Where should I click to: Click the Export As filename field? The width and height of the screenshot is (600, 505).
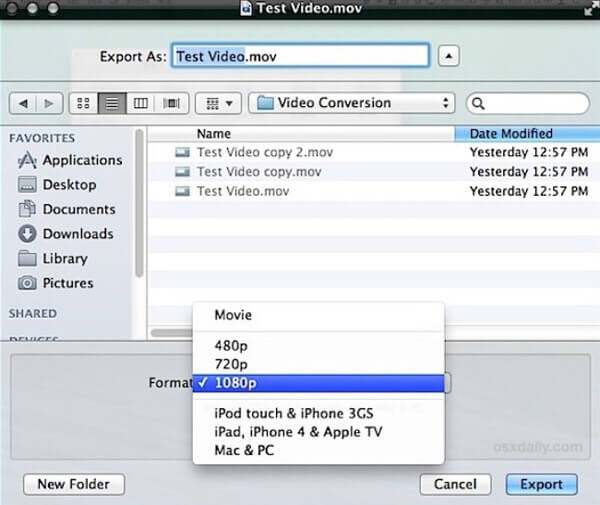click(300, 57)
